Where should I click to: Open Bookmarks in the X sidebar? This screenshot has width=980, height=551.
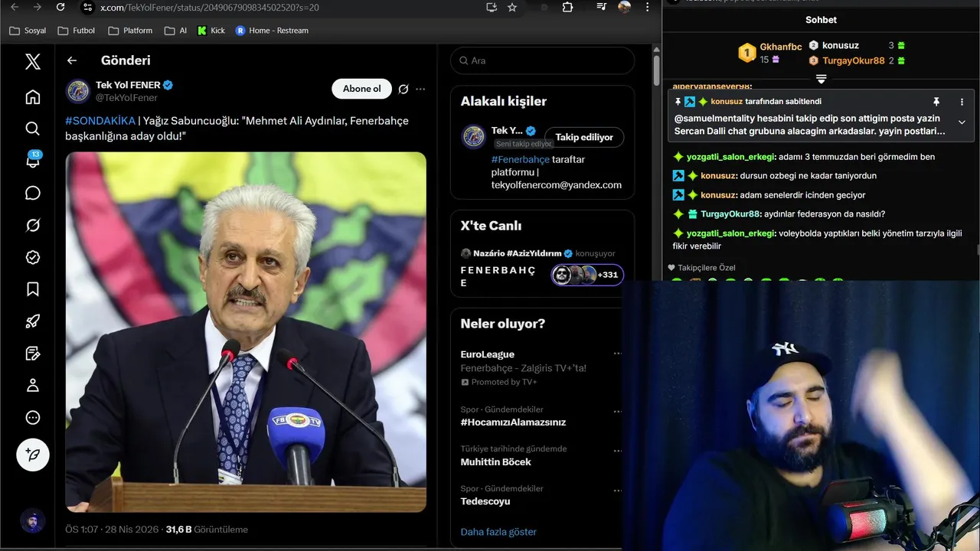32,289
